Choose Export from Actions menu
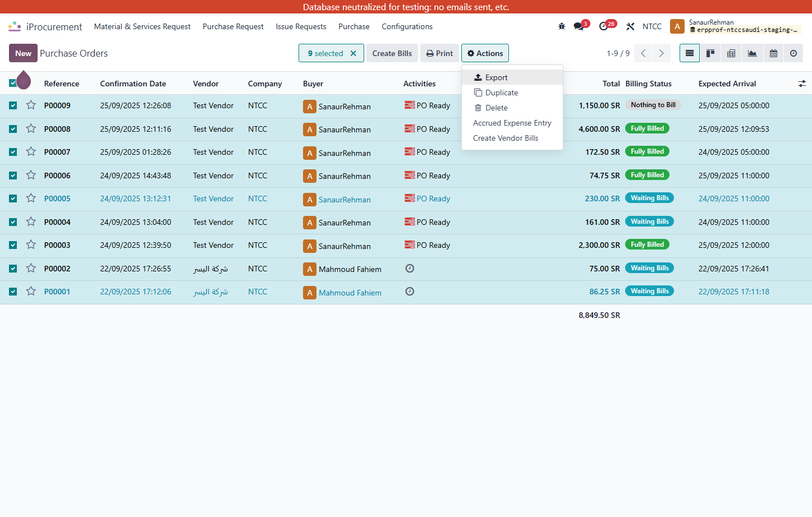812x517 pixels. pyautogui.click(x=512, y=77)
